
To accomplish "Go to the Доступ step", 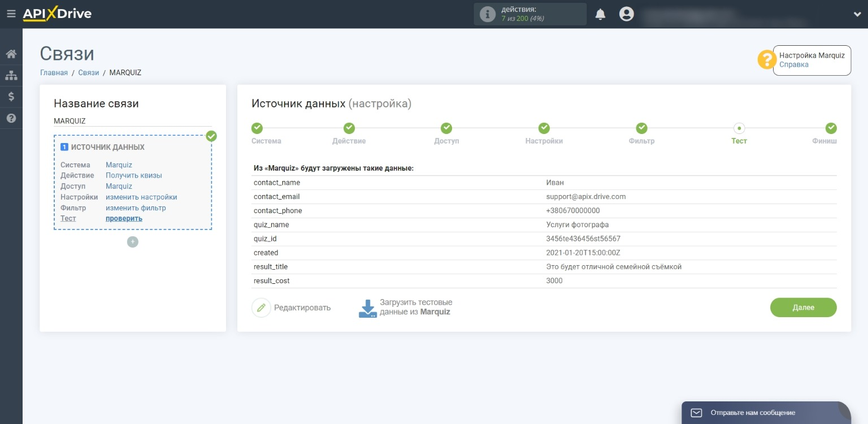I will [x=446, y=128].
